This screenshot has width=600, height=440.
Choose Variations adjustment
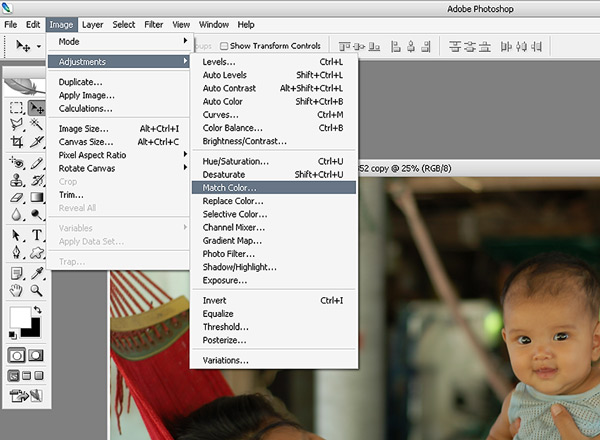[x=274, y=360]
